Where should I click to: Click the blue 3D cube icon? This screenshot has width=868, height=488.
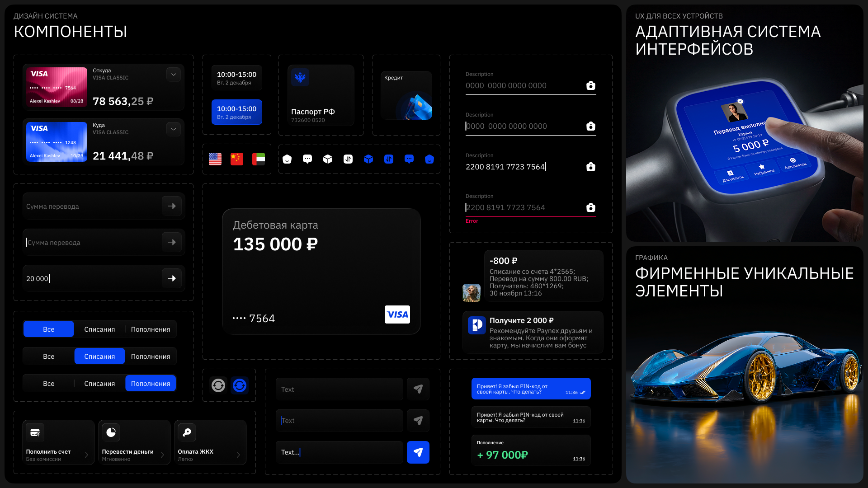(368, 159)
